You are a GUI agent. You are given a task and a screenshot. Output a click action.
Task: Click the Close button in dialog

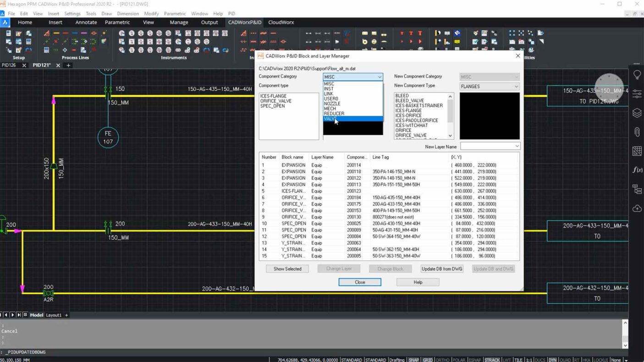pos(360,282)
